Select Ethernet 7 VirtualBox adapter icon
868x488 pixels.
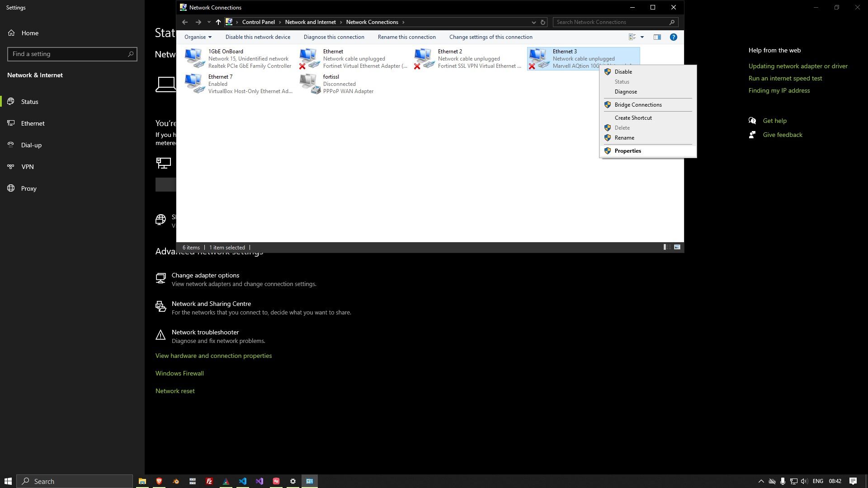pyautogui.click(x=194, y=84)
